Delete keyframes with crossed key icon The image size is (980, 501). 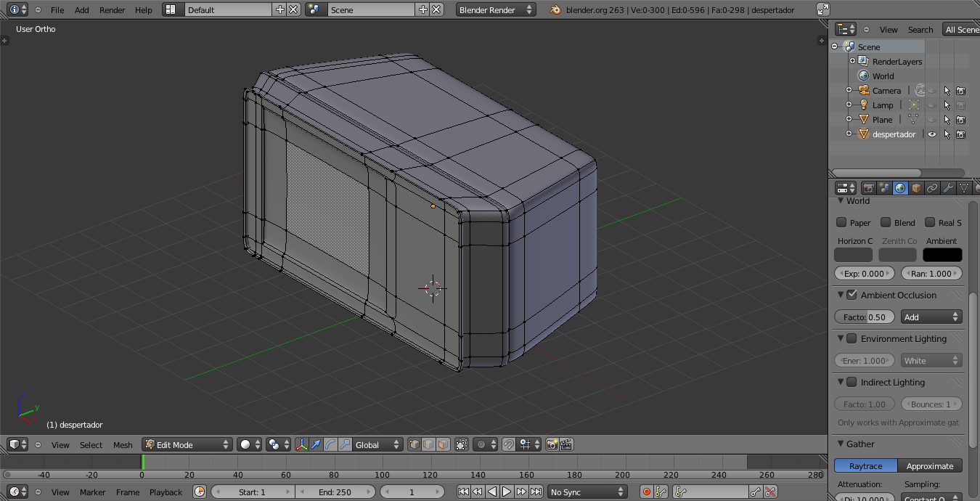click(770, 492)
